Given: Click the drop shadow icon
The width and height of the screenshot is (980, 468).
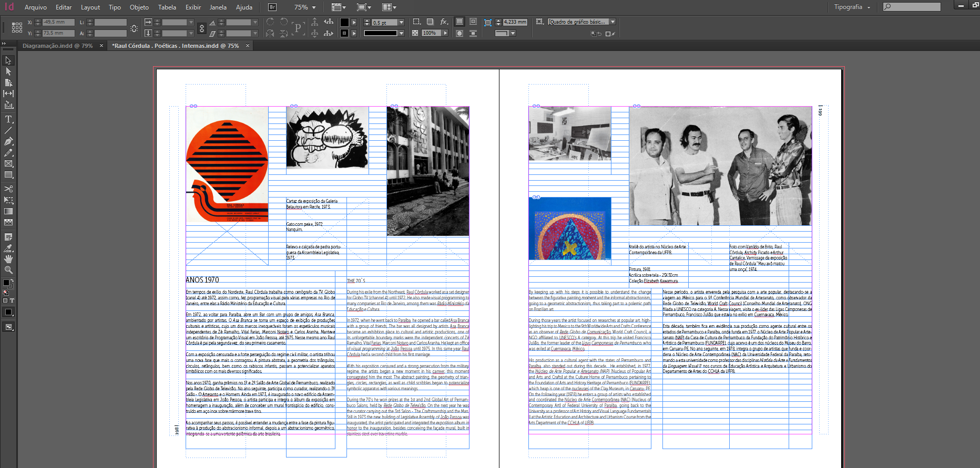Looking at the screenshot, I should [x=430, y=22].
